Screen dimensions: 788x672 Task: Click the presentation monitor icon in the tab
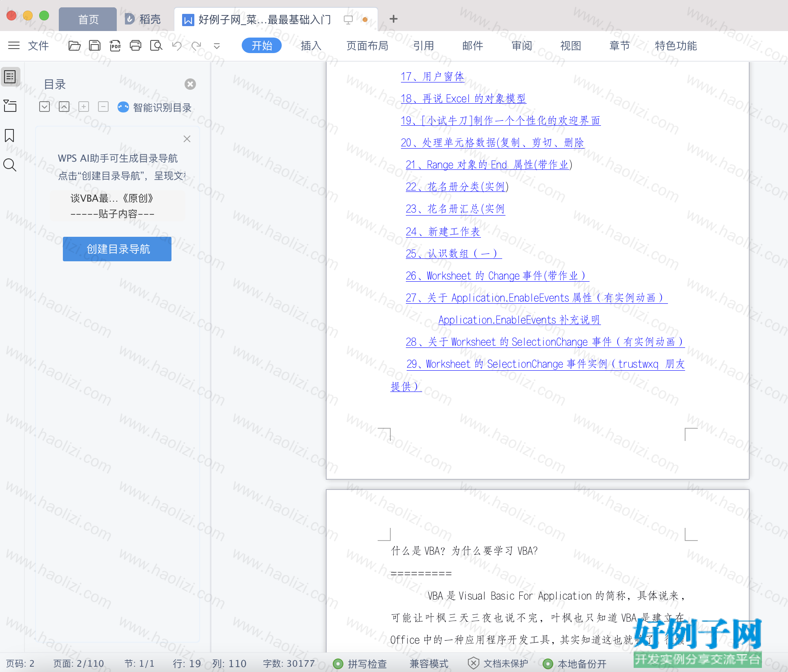(x=348, y=20)
